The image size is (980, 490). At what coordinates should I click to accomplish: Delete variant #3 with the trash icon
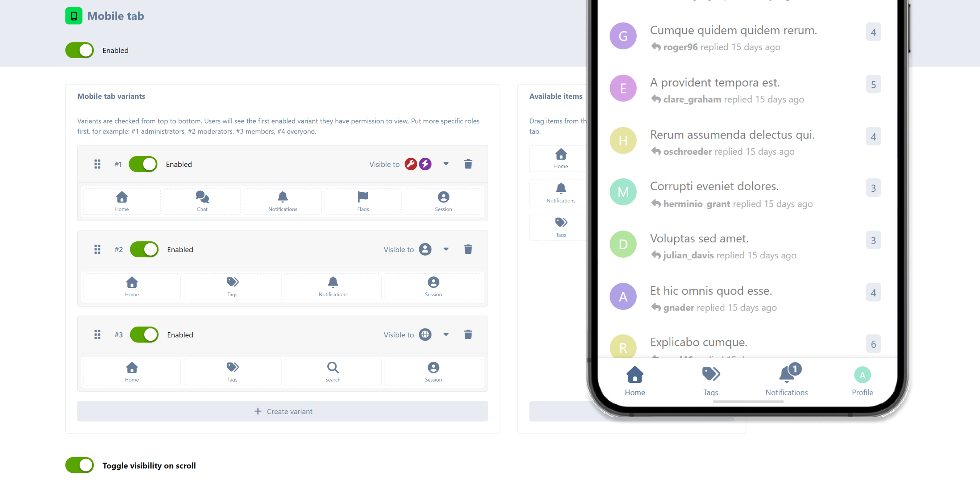pyautogui.click(x=468, y=335)
